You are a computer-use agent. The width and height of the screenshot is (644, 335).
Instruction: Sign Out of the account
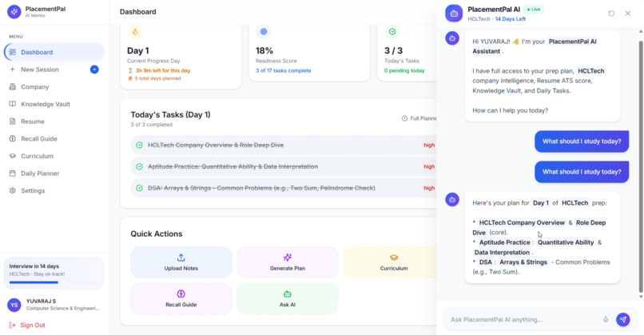coord(27,325)
